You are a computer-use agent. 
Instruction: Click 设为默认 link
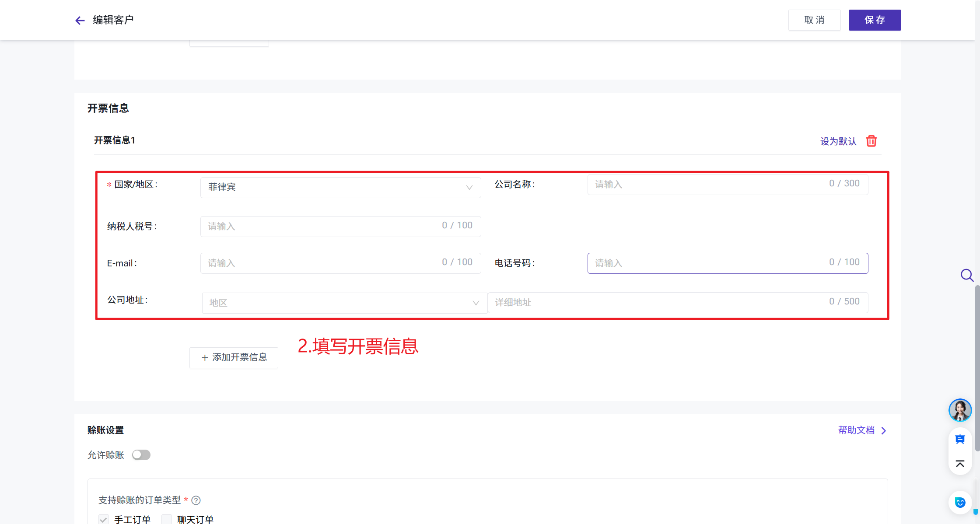click(x=838, y=141)
